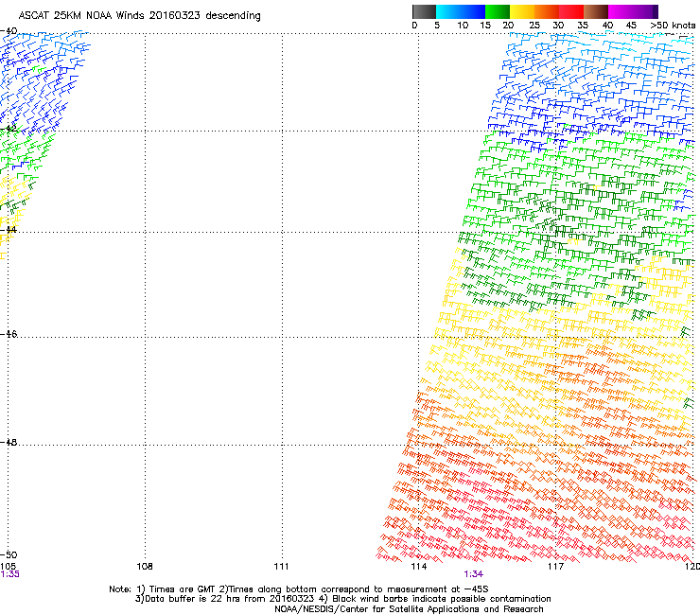Click the magenta 40-45 knots color band
The width and height of the screenshot is (700, 615).
(621, 11)
